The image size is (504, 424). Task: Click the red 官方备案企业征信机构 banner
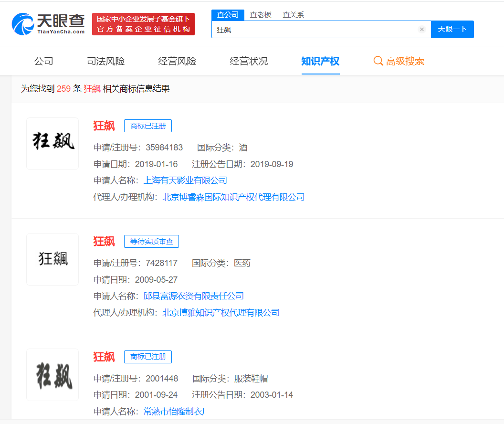tap(143, 24)
